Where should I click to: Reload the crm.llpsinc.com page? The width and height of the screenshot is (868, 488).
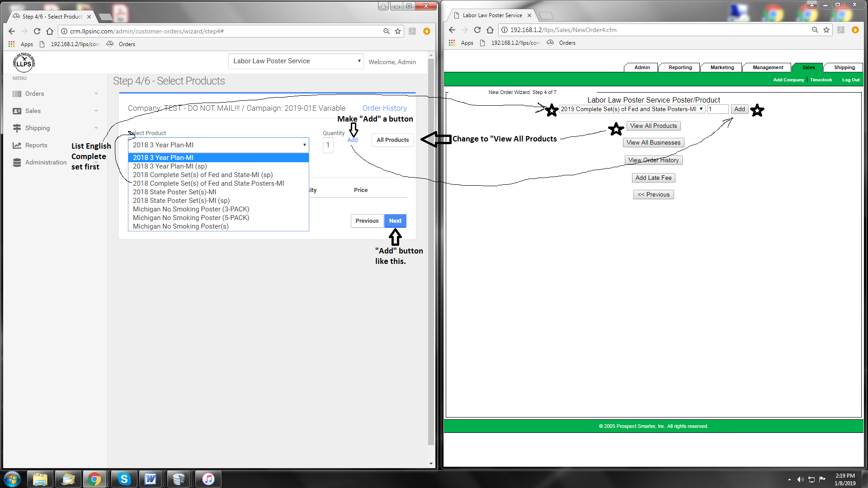click(x=37, y=31)
